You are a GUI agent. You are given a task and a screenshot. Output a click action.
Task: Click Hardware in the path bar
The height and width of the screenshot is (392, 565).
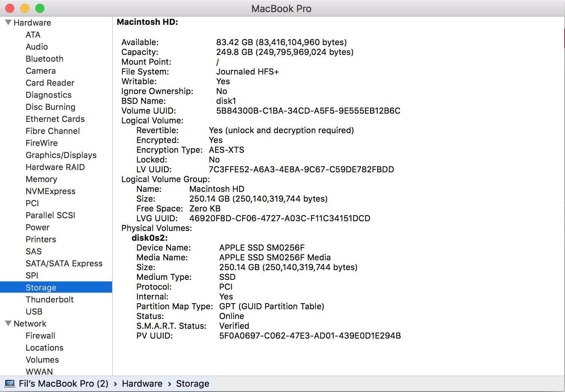point(142,384)
